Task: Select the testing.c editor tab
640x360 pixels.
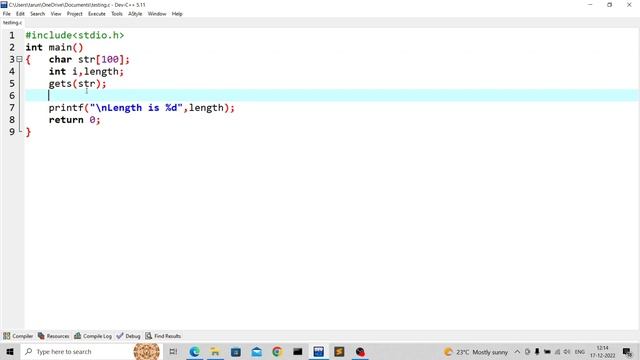Action: pos(12,23)
